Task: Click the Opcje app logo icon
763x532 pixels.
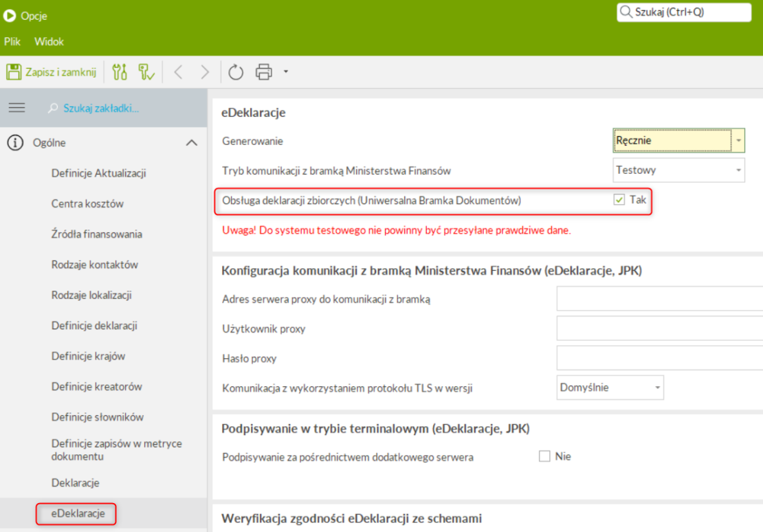Action: pos(10,16)
